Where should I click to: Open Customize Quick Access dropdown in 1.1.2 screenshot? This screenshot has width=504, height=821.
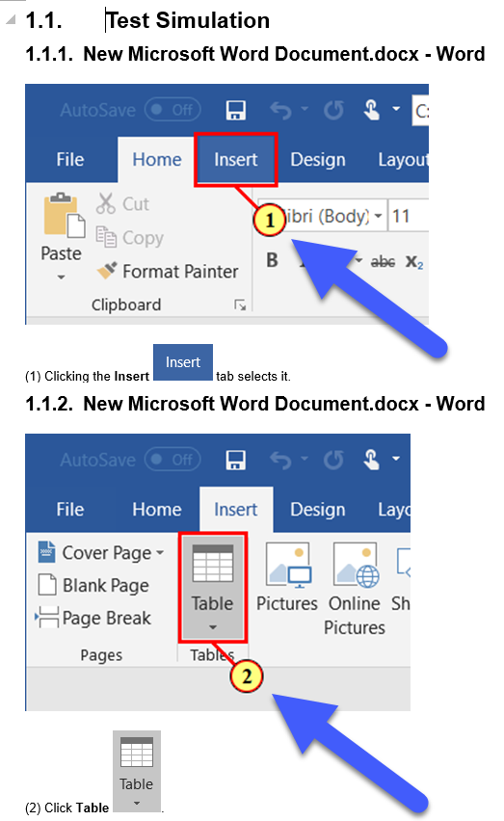click(x=396, y=458)
